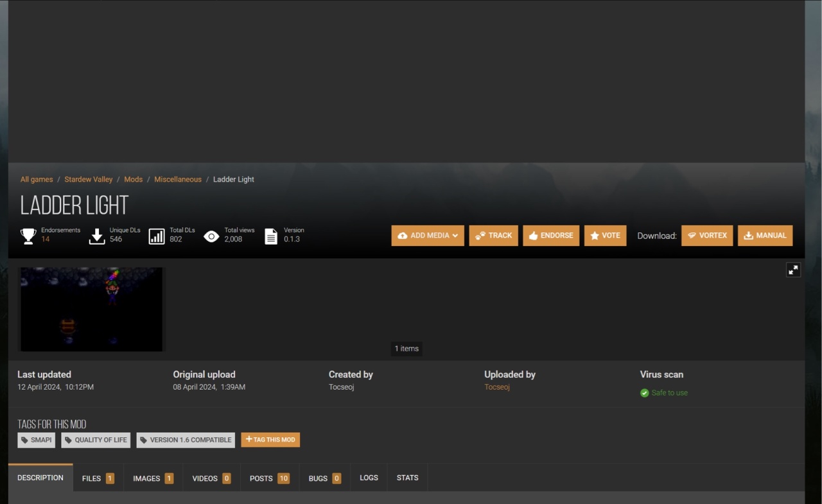This screenshot has width=822, height=504.
Task: Vote for this mod
Action: point(606,236)
